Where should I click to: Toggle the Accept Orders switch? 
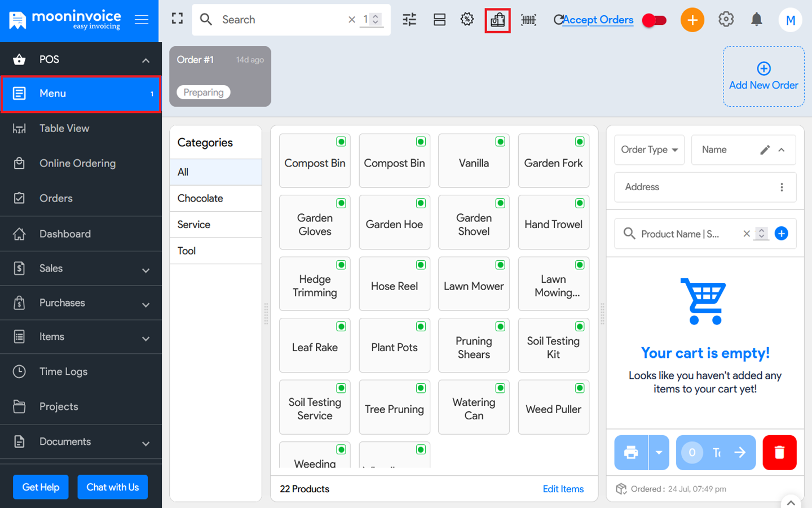pos(654,20)
